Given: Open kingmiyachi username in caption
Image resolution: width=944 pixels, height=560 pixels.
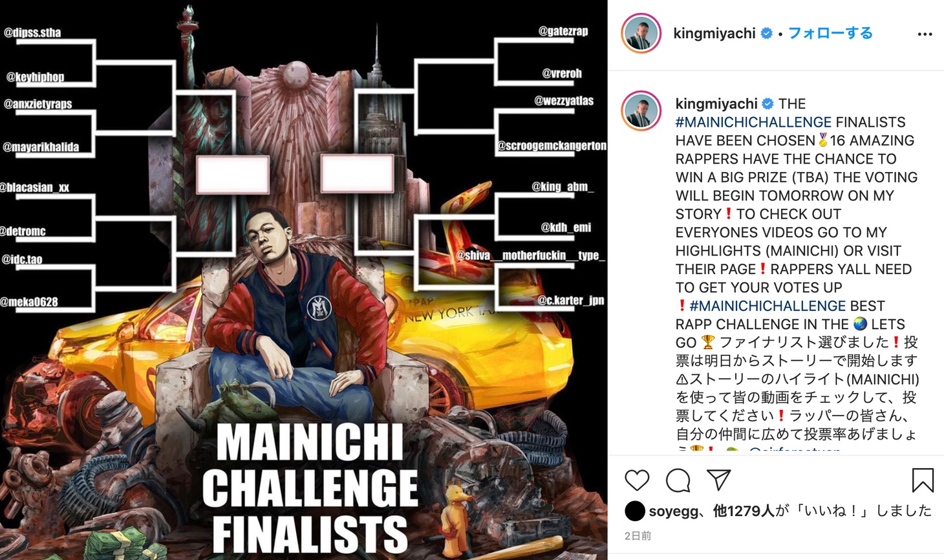Looking at the screenshot, I should pyautogui.click(x=716, y=103).
